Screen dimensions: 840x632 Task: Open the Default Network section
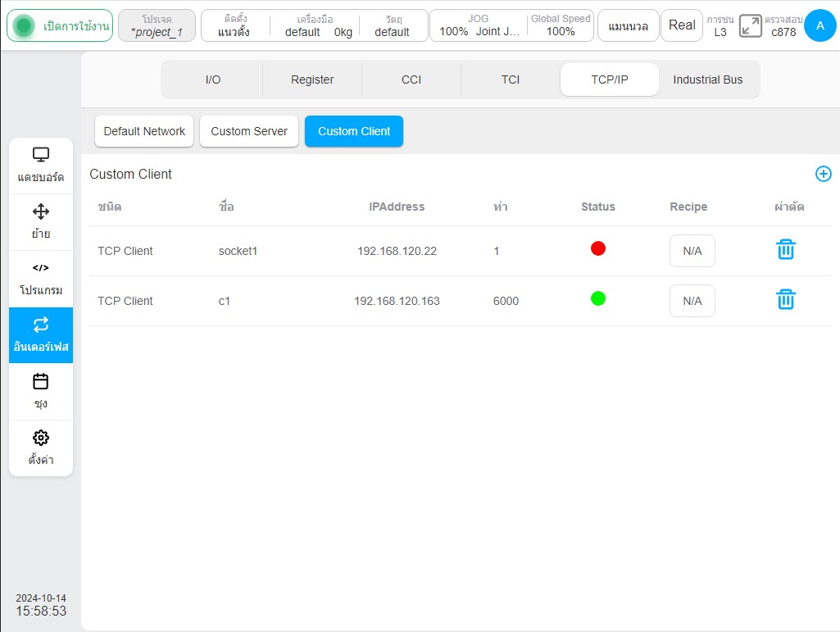[144, 131]
